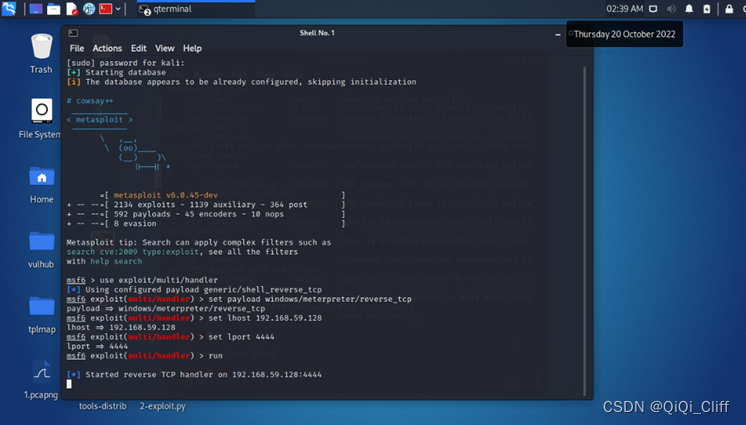The height and width of the screenshot is (425, 746).
Task: Open the display settings tray icon
Action: (x=653, y=9)
